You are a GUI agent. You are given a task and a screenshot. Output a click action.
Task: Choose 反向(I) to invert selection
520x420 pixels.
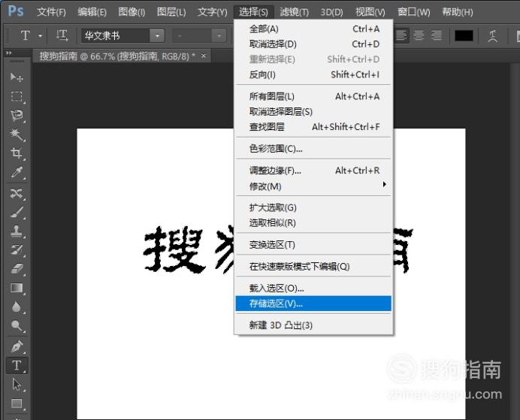(x=313, y=74)
